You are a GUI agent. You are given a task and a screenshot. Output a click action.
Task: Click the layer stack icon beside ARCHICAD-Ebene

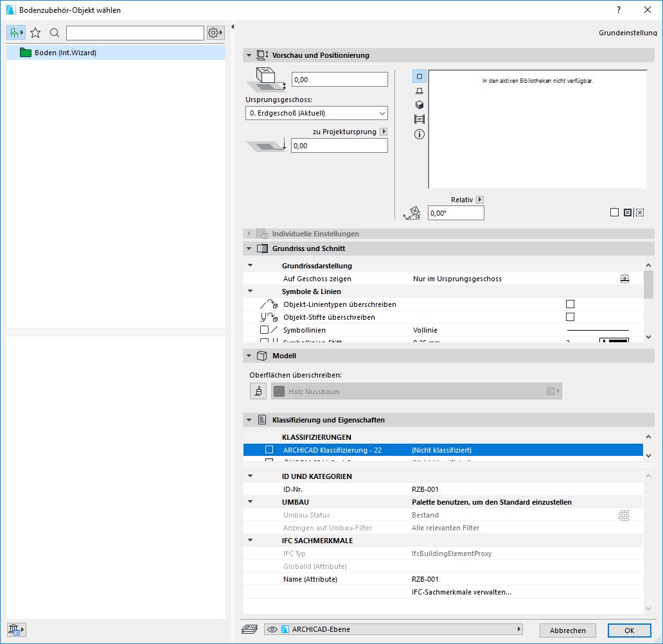(249, 629)
